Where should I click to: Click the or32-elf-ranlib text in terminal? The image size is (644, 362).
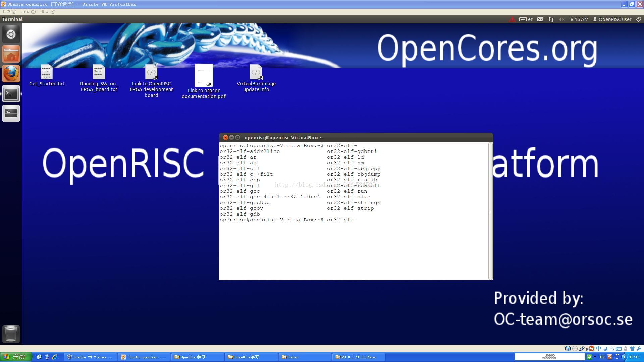coord(352,180)
